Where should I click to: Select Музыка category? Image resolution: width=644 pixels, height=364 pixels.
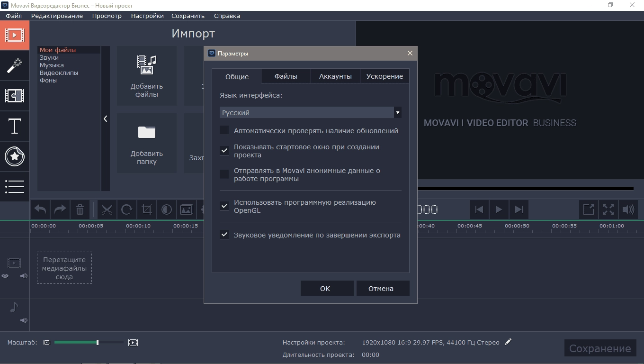click(x=69, y=65)
